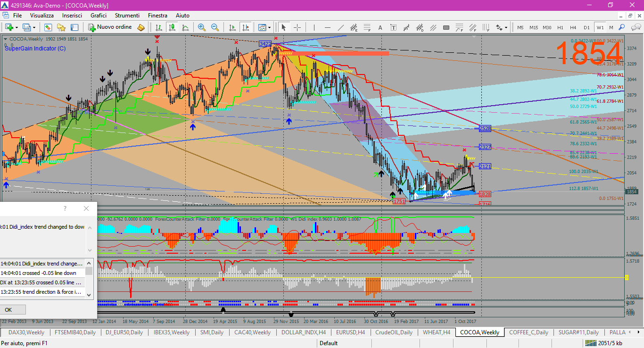Switch to the EURUSD,H4 chart tab
644x348 pixels.
[350, 332]
